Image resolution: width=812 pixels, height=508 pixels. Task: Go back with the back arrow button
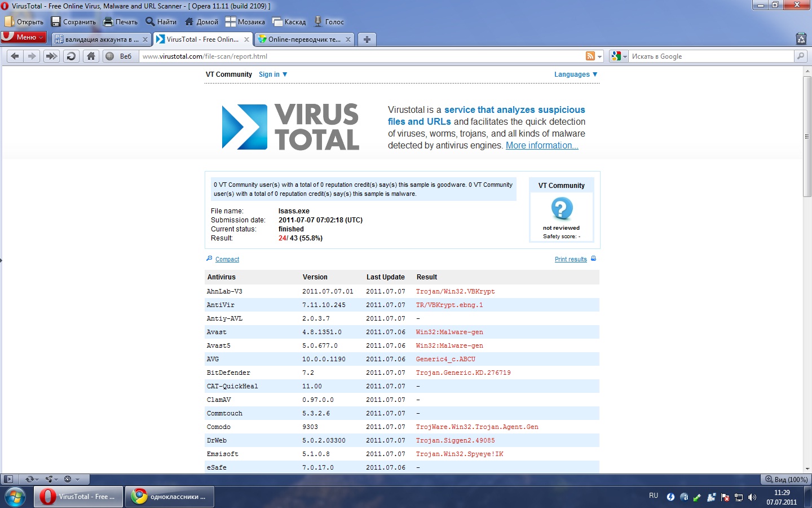point(15,56)
